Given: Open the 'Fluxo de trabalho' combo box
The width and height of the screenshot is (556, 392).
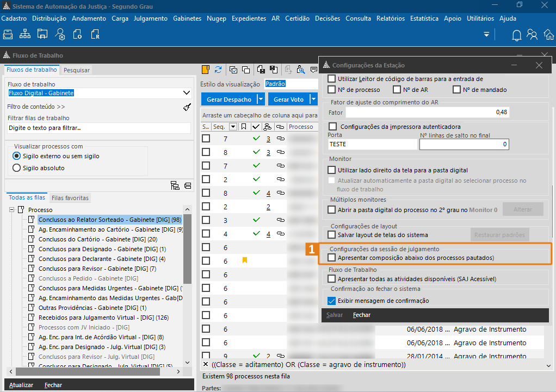Looking at the screenshot, I should point(99,93).
